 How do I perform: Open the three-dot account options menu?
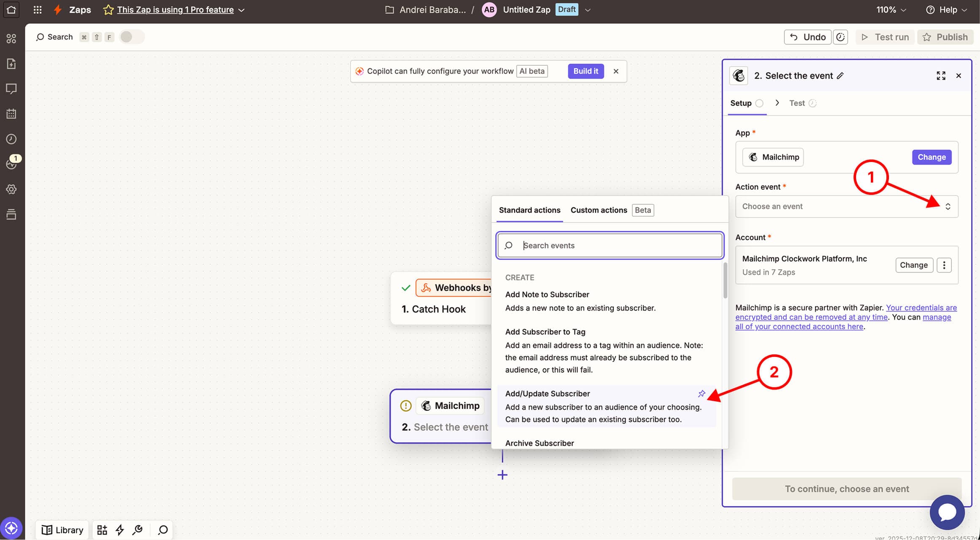click(x=944, y=265)
